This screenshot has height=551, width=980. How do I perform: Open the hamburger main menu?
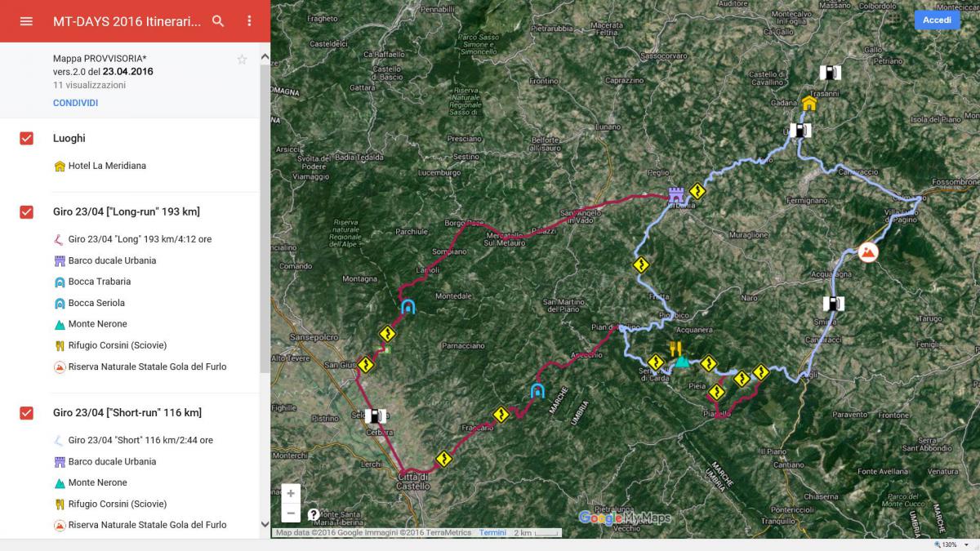(x=26, y=21)
